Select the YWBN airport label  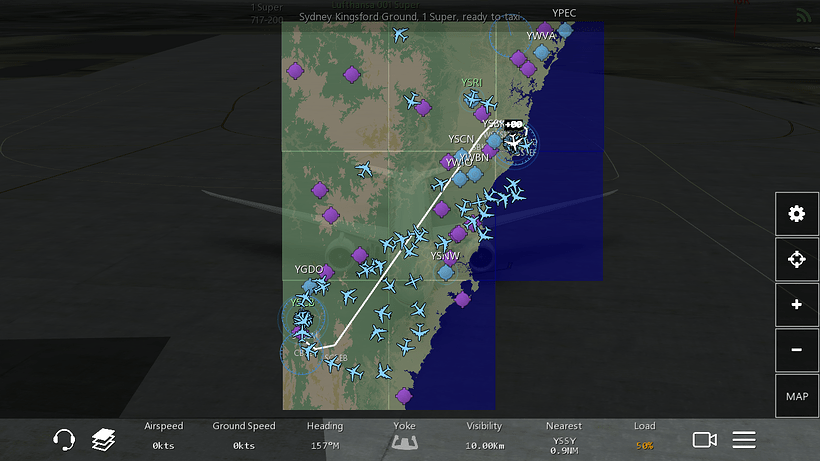475,157
